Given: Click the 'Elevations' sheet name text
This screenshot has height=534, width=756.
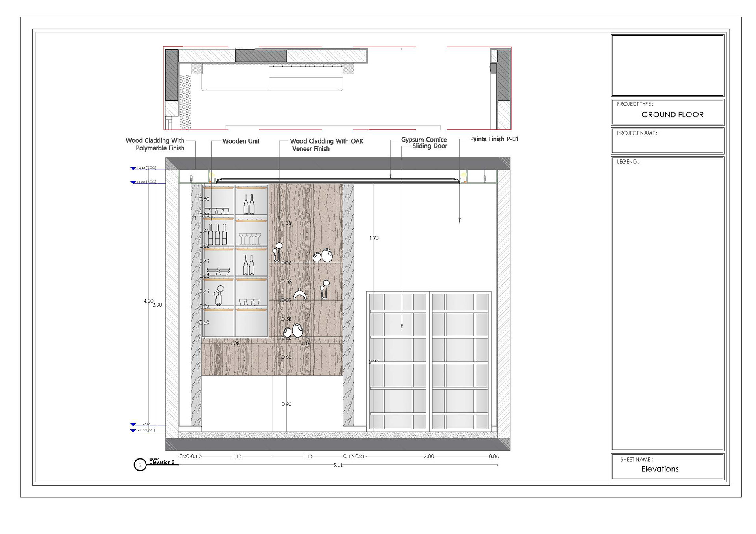Looking at the screenshot, I should (x=660, y=469).
